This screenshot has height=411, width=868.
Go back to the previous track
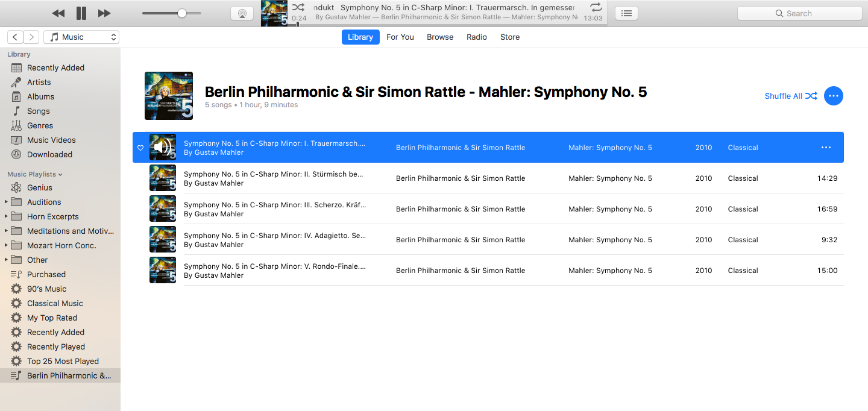click(x=58, y=13)
